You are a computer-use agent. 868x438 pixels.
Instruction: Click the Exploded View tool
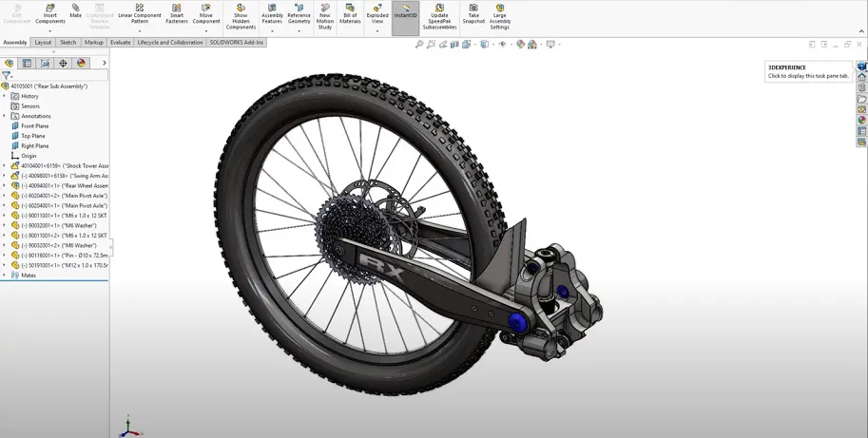click(x=377, y=14)
